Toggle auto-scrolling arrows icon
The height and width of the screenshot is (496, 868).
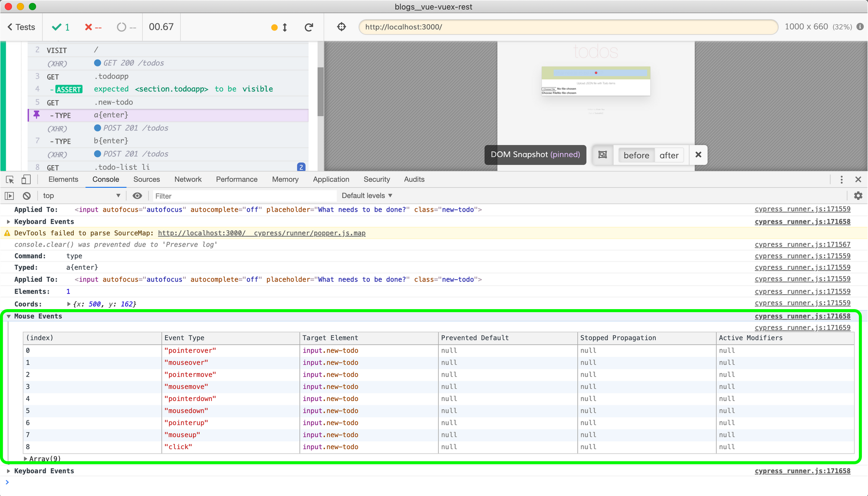[x=285, y=27]
